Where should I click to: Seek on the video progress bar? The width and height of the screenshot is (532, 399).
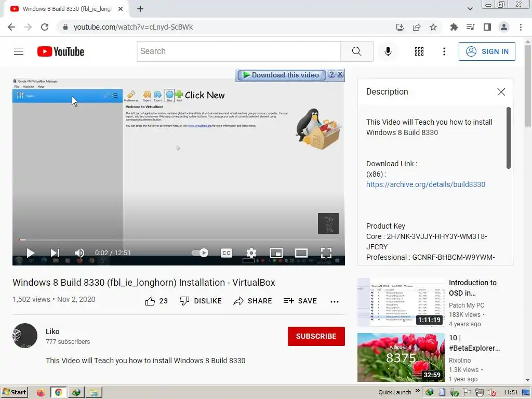pos(179,240)
